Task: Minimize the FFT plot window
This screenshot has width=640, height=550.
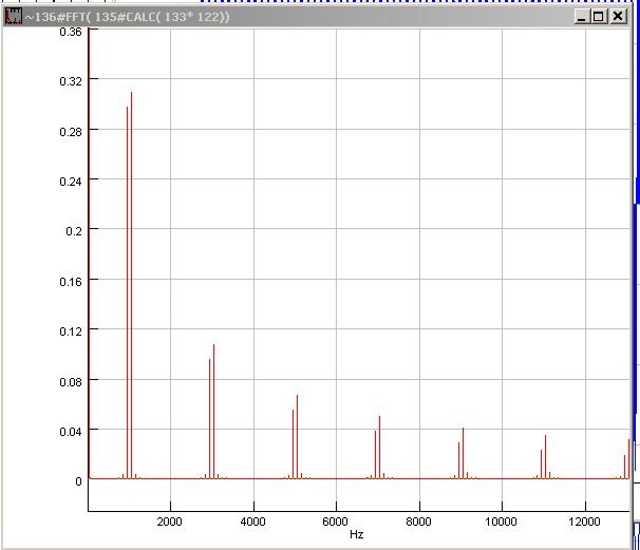Action: (581, 16)
